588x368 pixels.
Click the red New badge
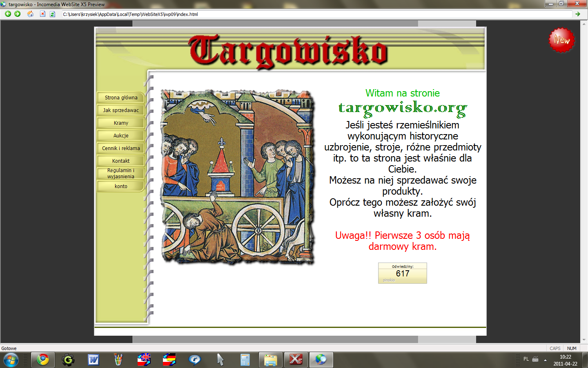tap(561, 40)
